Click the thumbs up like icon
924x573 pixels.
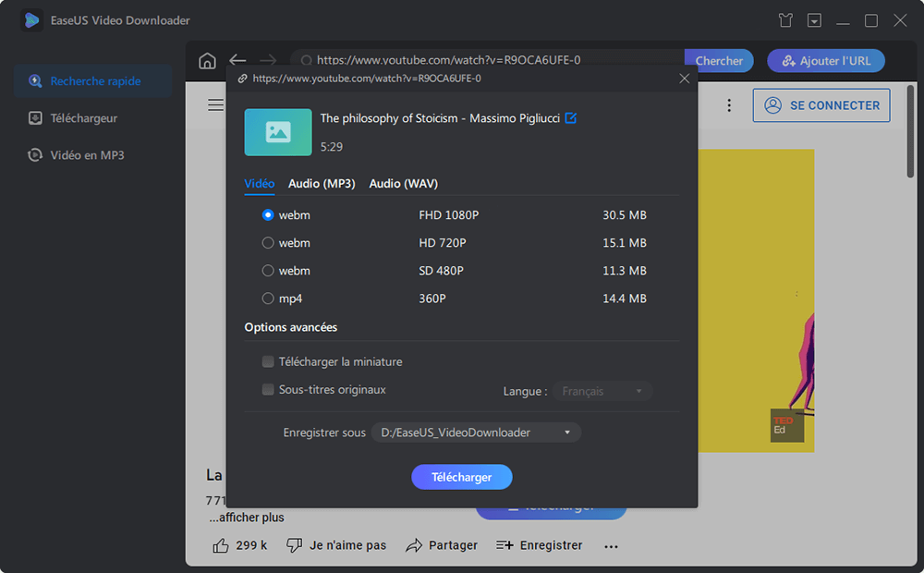[x=221, y=545]
